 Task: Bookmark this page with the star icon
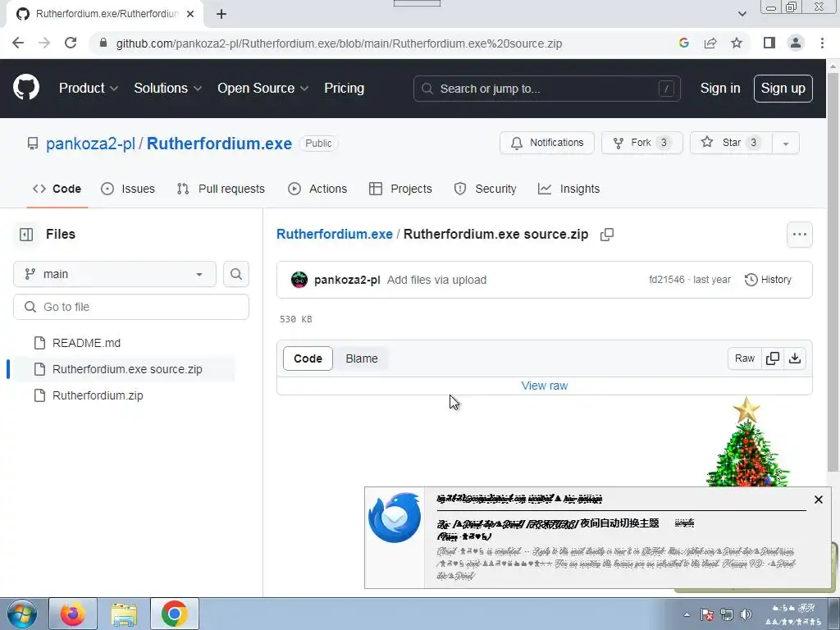737,43
